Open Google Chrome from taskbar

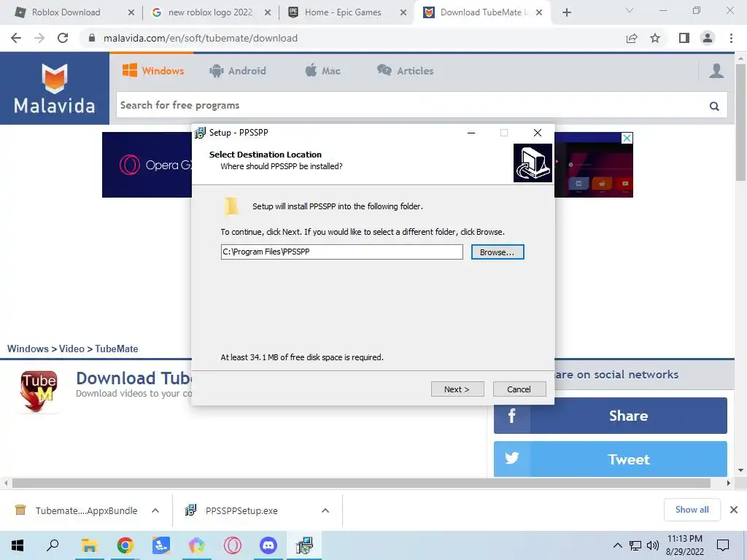tap(125, 545)
